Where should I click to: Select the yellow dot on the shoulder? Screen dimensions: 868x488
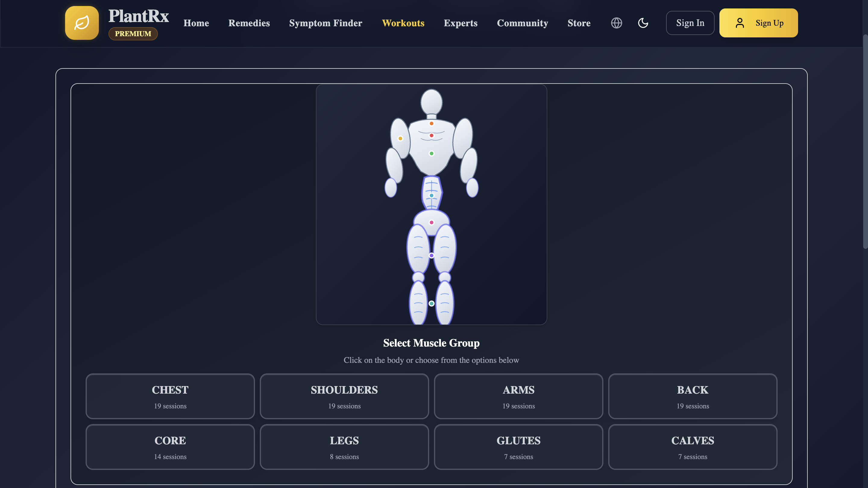click(x=400, y=138)
